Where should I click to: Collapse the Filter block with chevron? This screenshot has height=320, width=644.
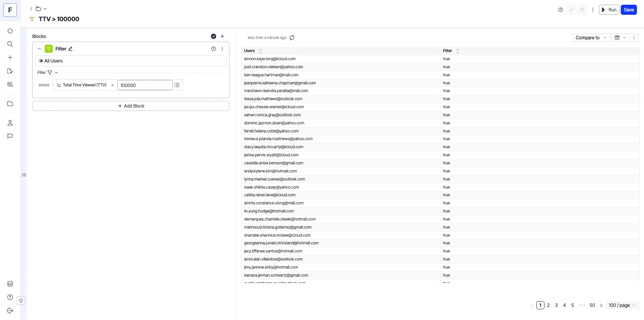[39, 49]
